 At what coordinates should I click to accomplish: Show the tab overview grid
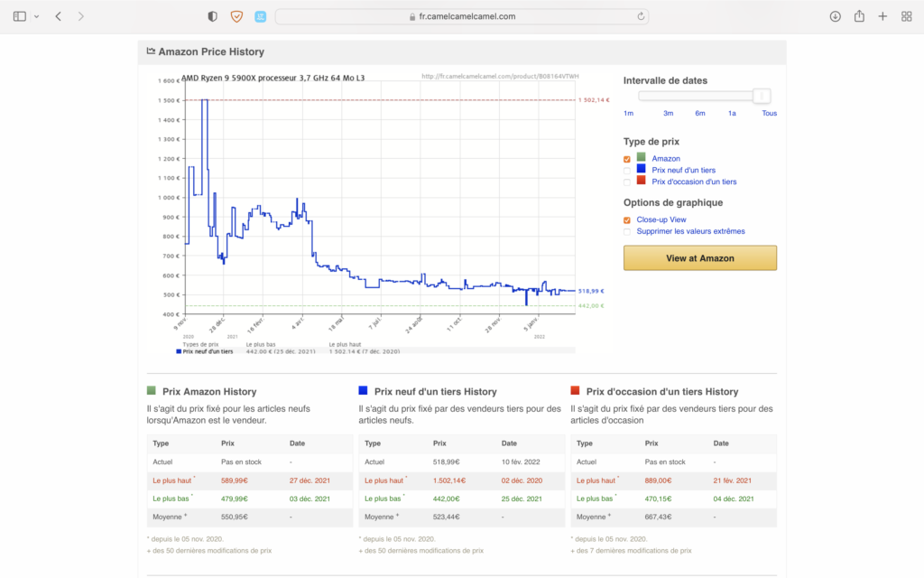click(x=906, y=16)
